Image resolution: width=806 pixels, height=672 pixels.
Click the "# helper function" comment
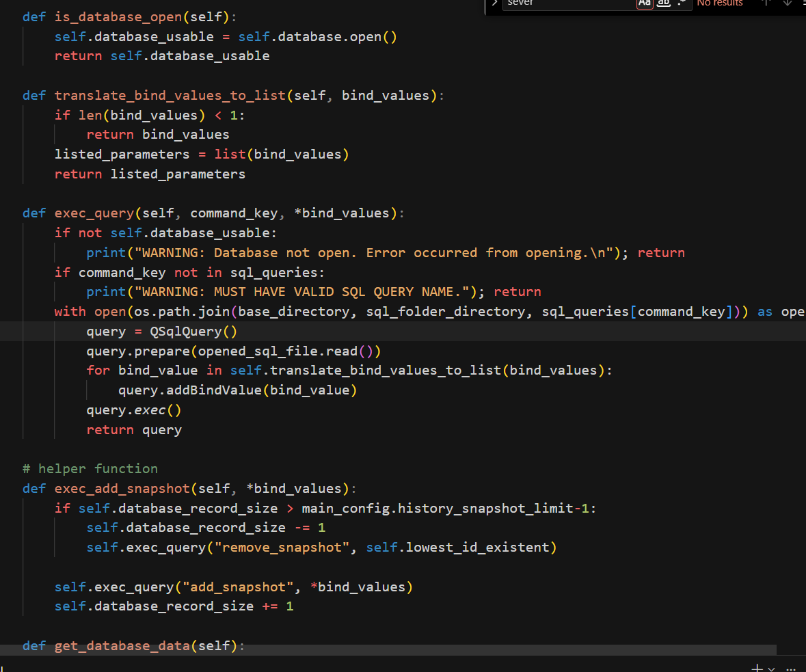90,469
